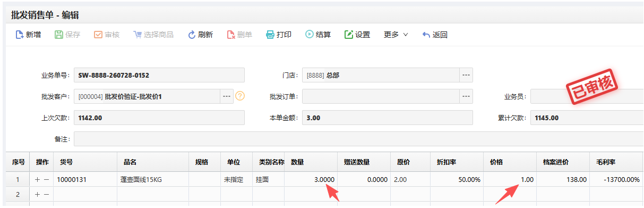Click price cell 1.00
Screen dimensions: 644x208
tap(510, 180)
